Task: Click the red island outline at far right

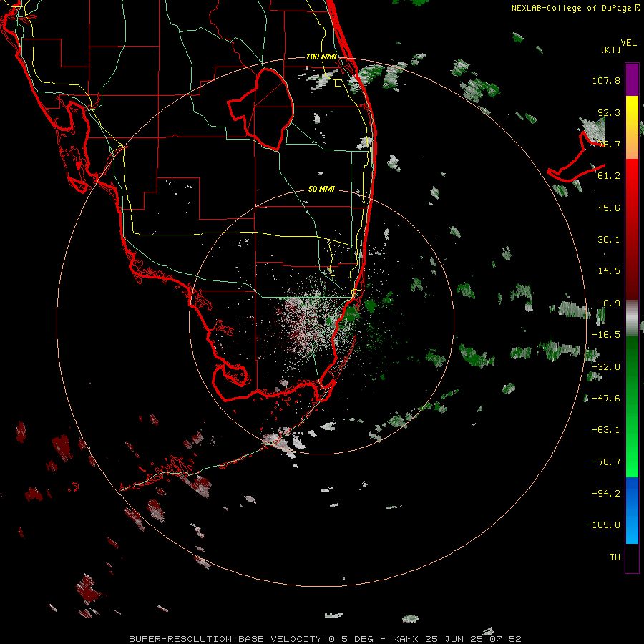Action: click(576, 157)
